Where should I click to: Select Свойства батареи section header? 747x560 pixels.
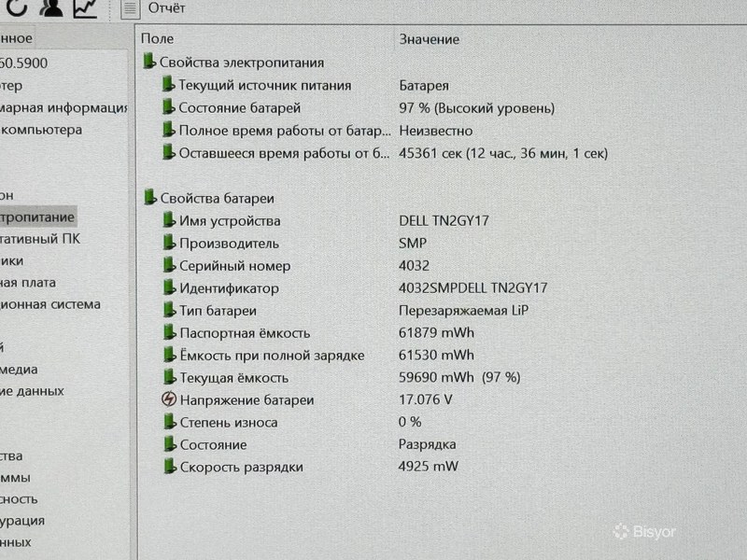tap(218, 198)
